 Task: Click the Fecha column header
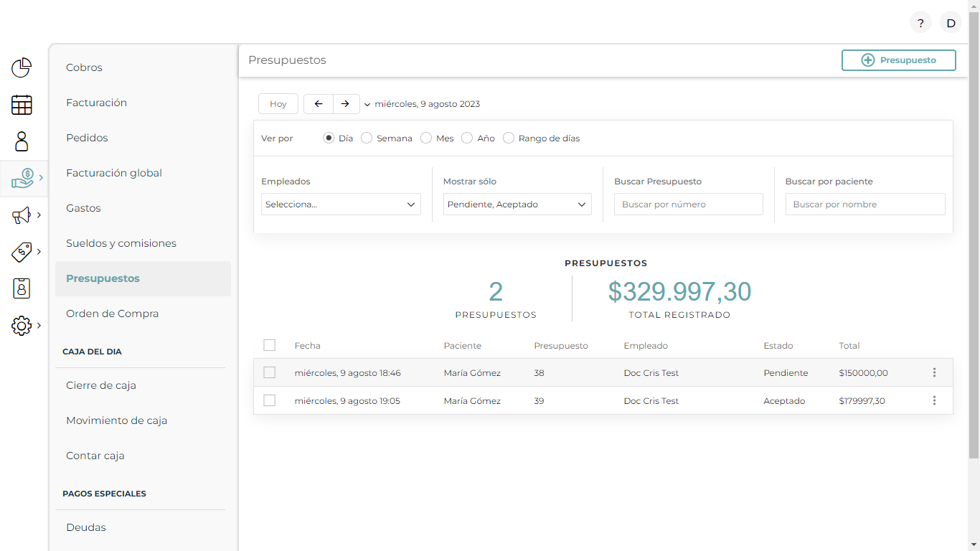[307, 346]
